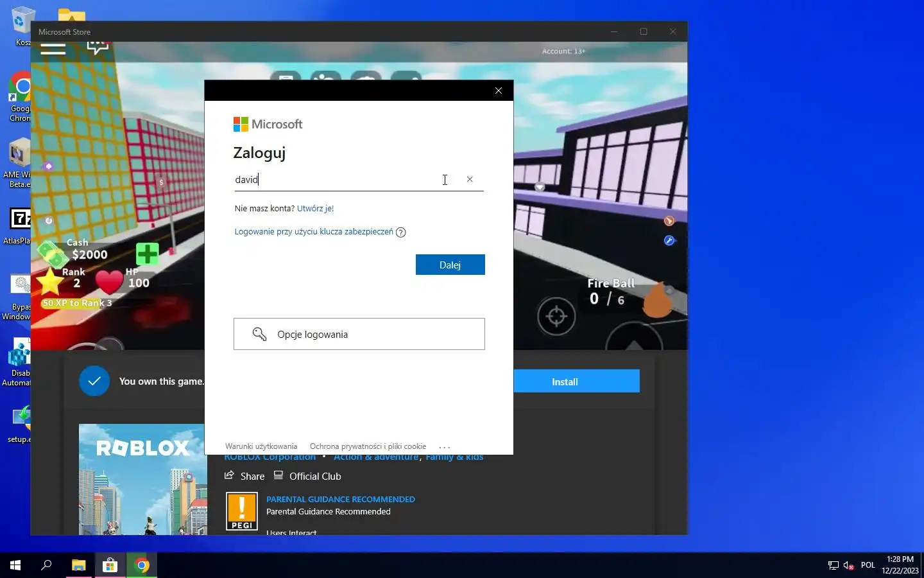Expand the three dots footer menu
Screen dimensions: 924x578
pyautogui.click(x=445, y=447)
